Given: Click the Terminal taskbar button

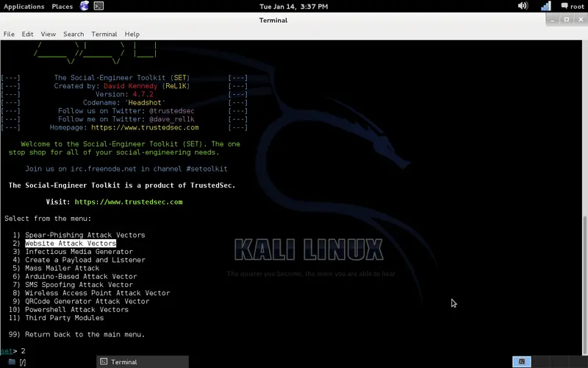Looking at the screenshot, I should (x=143, y=362).
